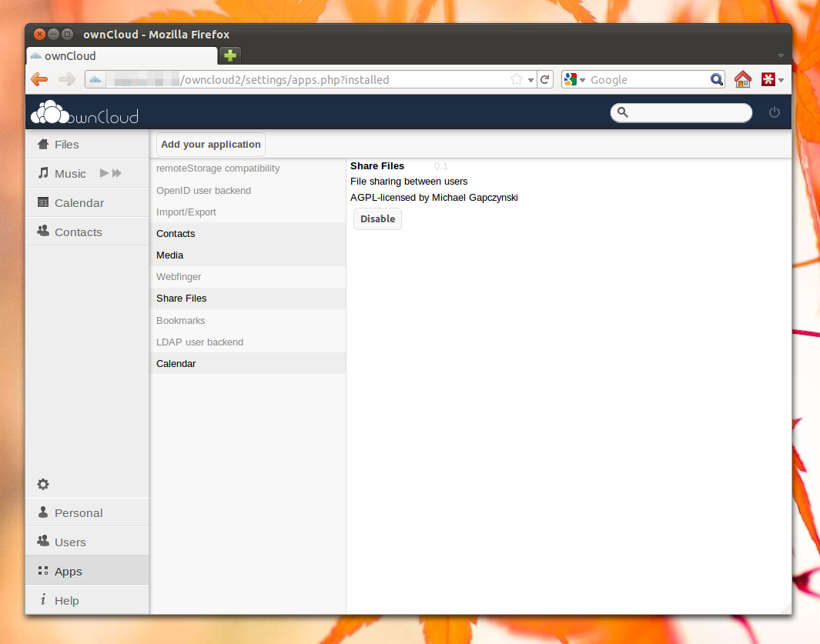Go to the Firefox home page icon
The image size is (820, 644).
742,79
